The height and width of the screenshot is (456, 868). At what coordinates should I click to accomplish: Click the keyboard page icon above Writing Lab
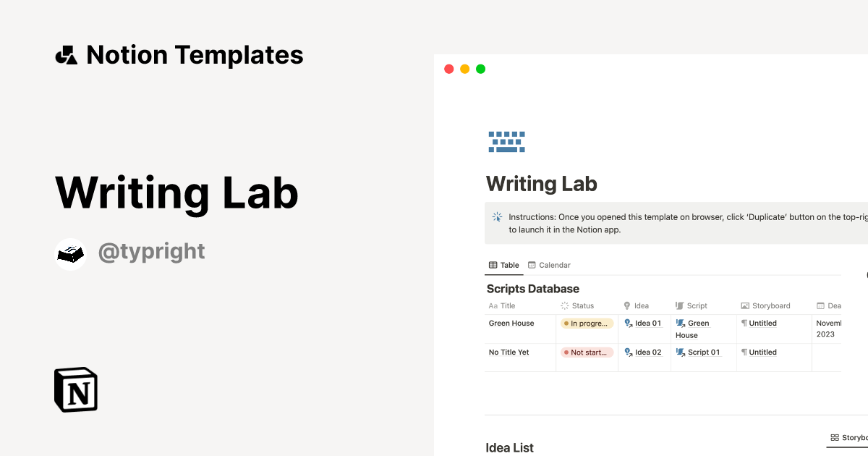coord(506,141)
